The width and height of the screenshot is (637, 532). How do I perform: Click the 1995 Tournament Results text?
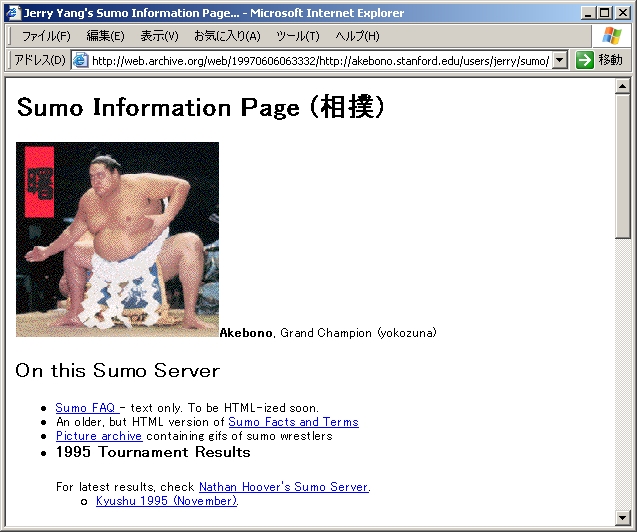pos(153,452)
